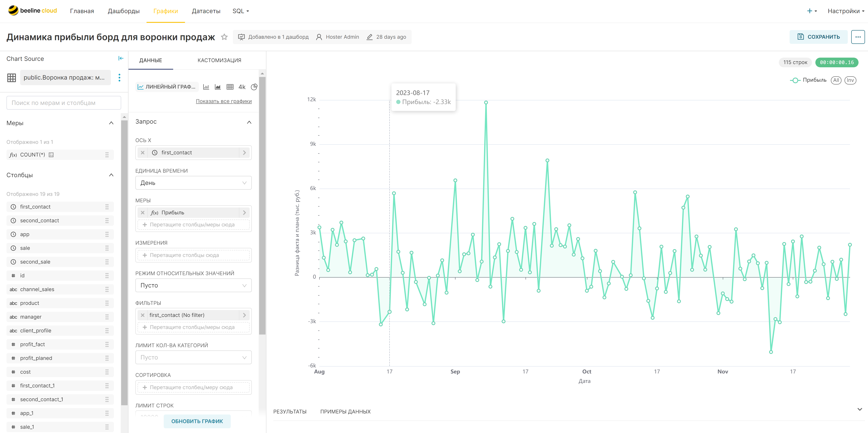
Task: Click the 115 строк row count badge
Action: click(x=795, y=62)
